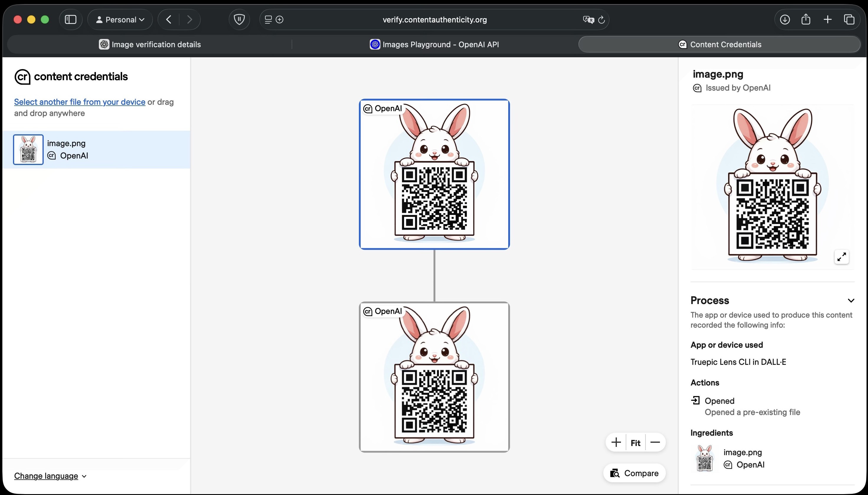Switch to Images Playground OpenAI tab
The height and width of the screenshot is (495, 868).
434,45
